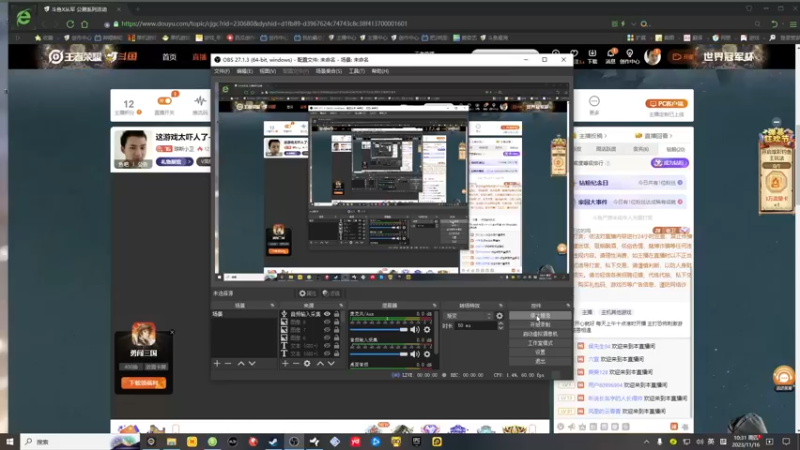Remove the selected scene with the minus icon

(228, 363)
